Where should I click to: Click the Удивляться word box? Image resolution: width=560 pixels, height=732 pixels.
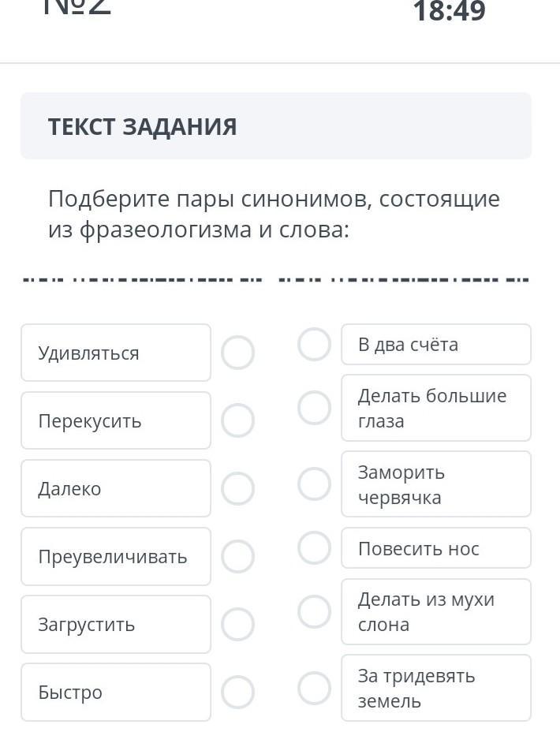(x=116, y=353)
